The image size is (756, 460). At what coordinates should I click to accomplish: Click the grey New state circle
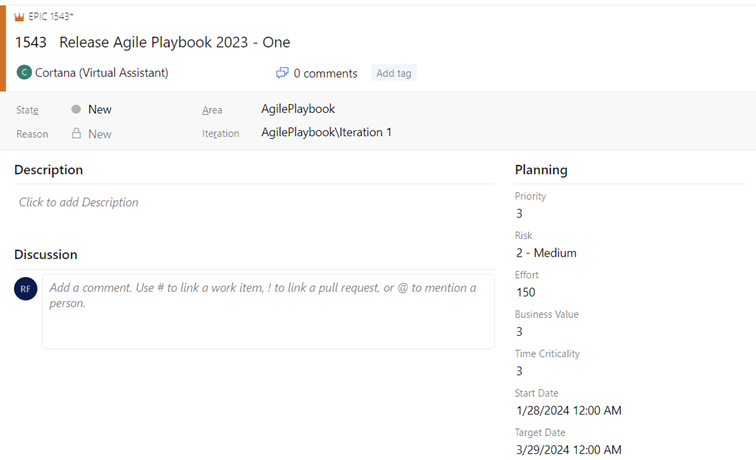click(x=76, y=109)
